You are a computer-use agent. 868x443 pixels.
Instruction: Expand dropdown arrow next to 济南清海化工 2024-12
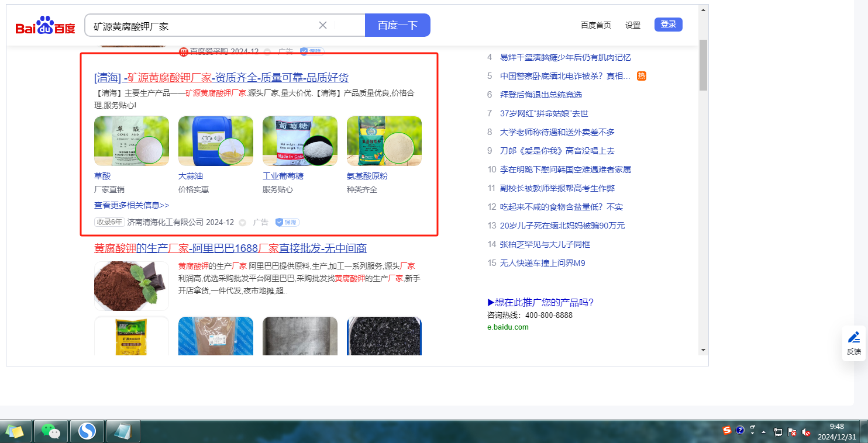[x=243, y=223]
